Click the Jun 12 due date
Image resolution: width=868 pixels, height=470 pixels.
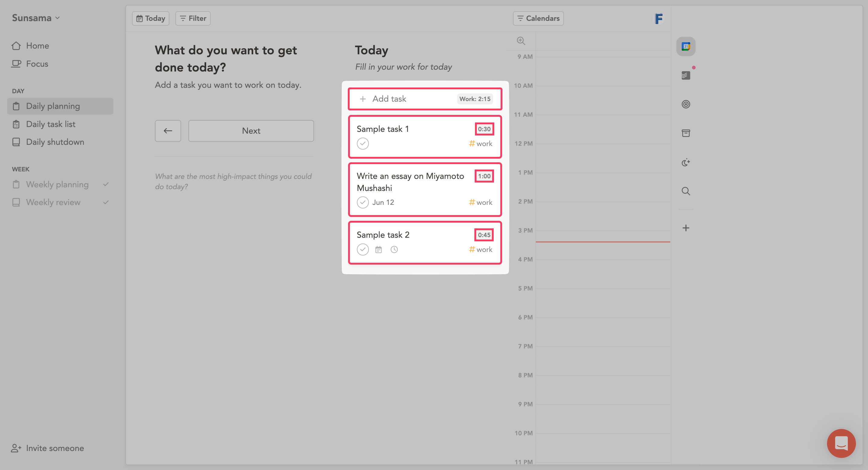tap(383, 202)
